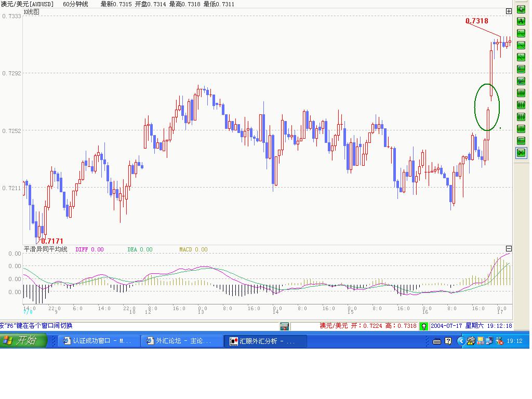Click the 最新0.7315 latest price text
This screenshot has height=399, width=532.
tap(116, 4)
